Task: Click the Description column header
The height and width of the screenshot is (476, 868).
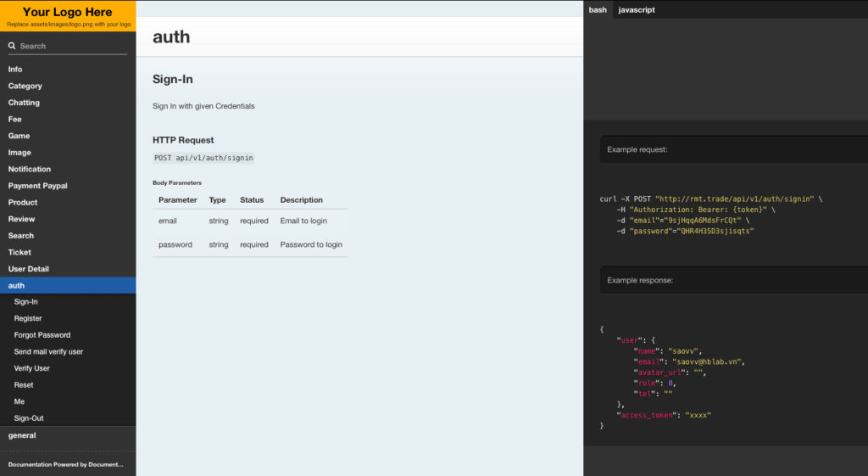Action: pyautogui.click(x=301, y=200)
